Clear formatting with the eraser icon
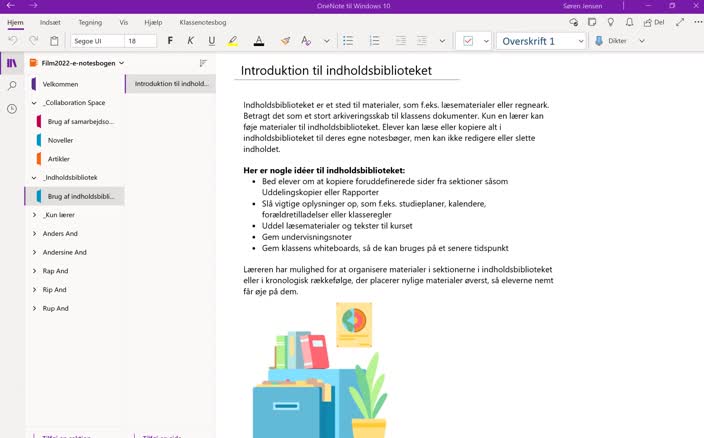704x438 pixels. tap(285, 41)
